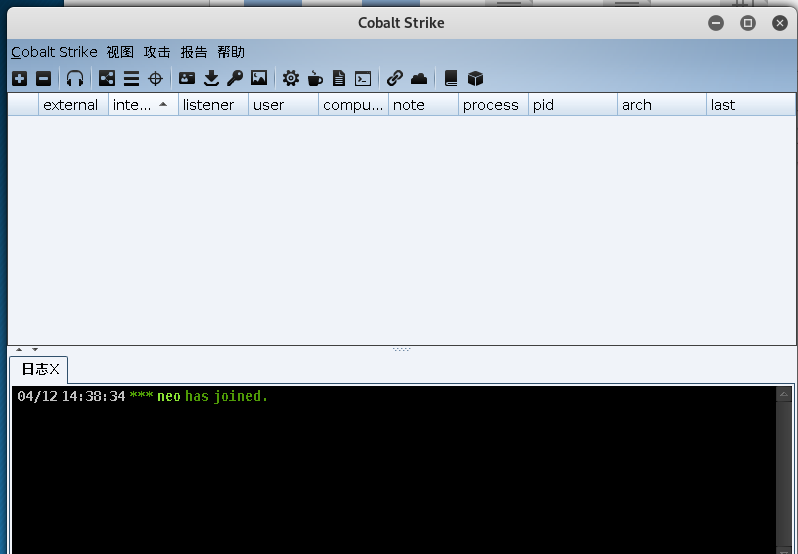This screenshot has height=554, width=798.
Task: Open the Cobalt Strike menu
Action: pos(54,52)
